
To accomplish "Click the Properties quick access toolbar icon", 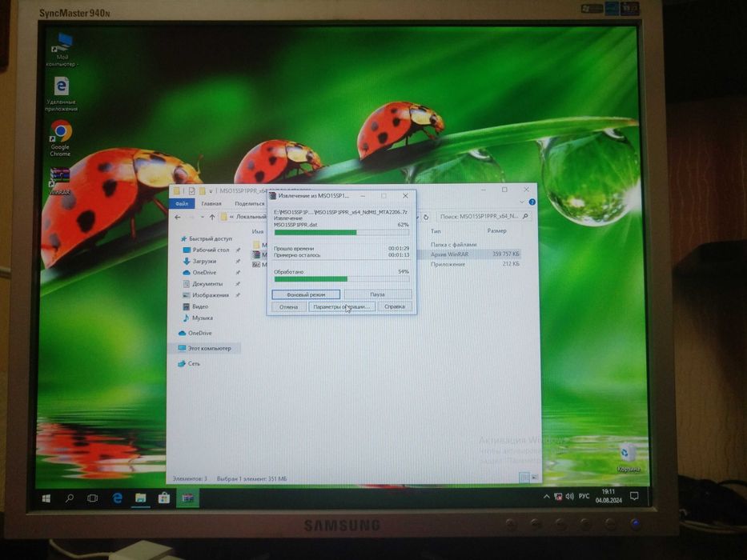I will click(x=191, y=191).
